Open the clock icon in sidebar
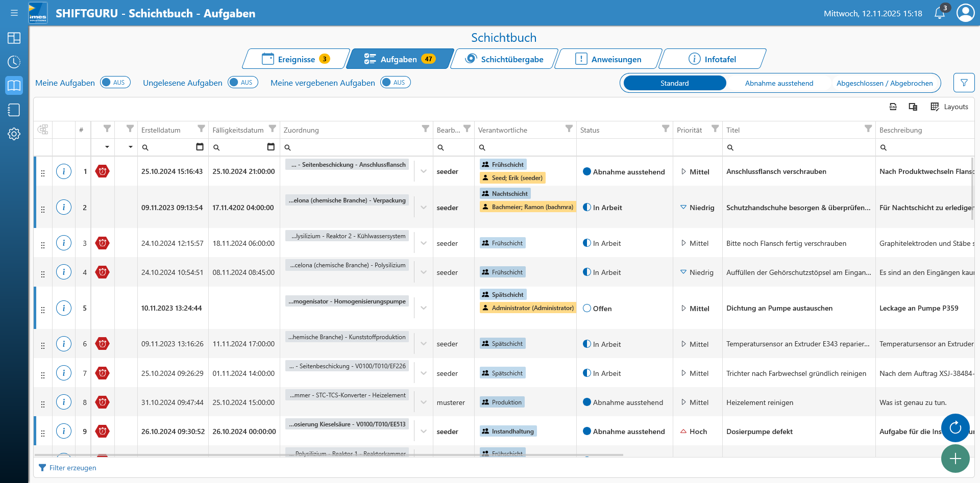The height and width of the screenshot is (483, 980). [14, 62]
